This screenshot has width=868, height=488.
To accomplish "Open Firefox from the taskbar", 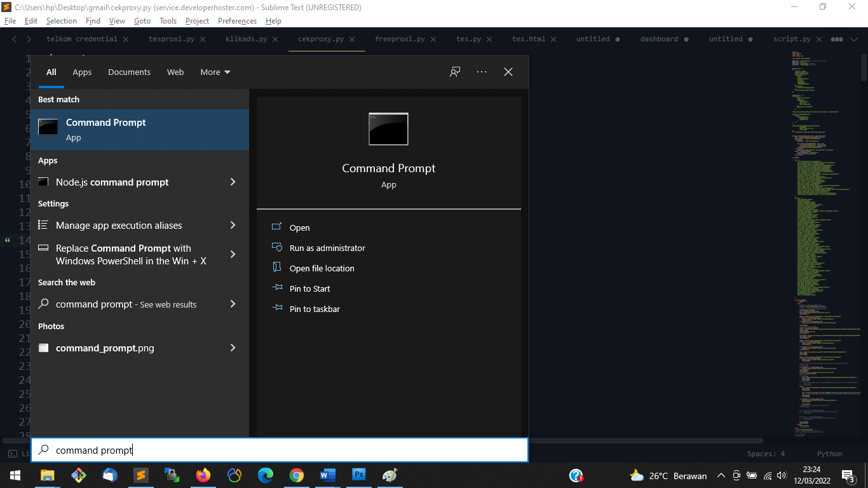I will 203,475.
